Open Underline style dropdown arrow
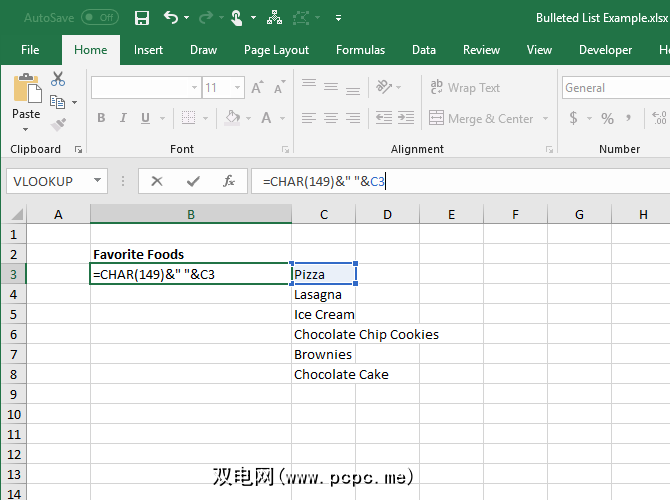670x500 pixels. (162, 118)
